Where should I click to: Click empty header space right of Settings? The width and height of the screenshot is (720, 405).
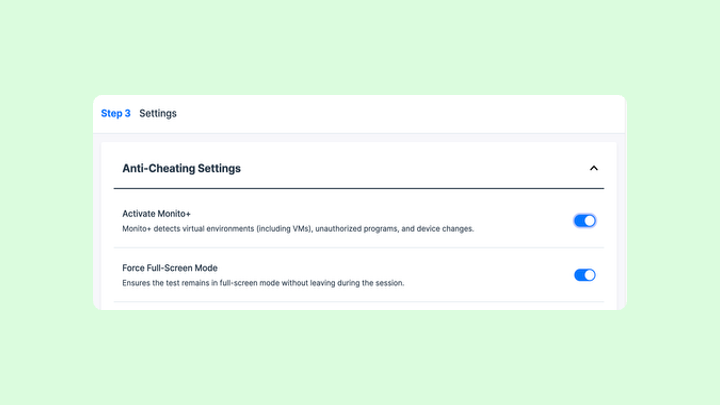(400, 114)
